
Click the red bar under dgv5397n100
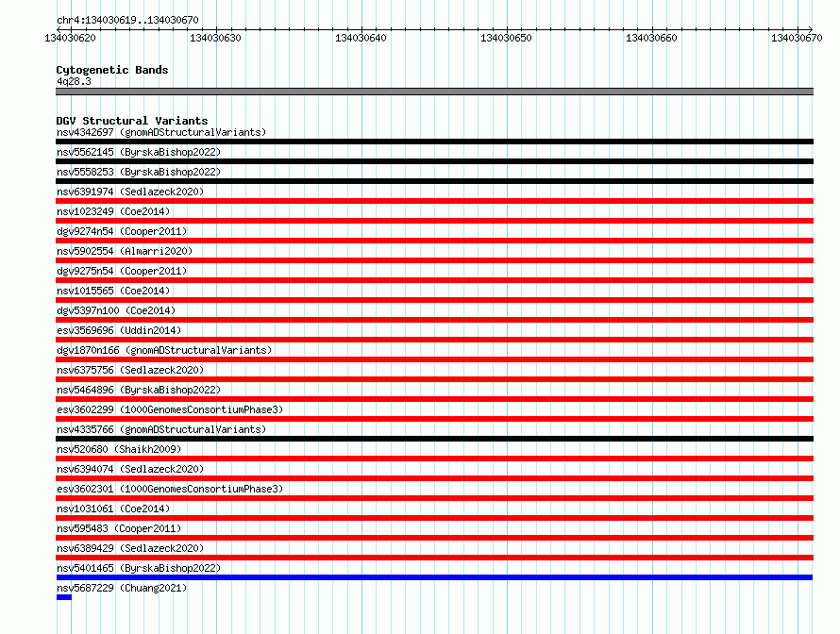[x=434, y=320]
